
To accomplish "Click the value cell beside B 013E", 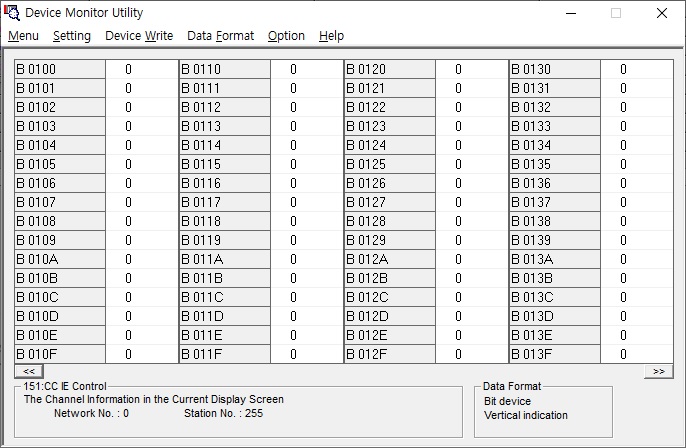I will (x=637, y=335).
